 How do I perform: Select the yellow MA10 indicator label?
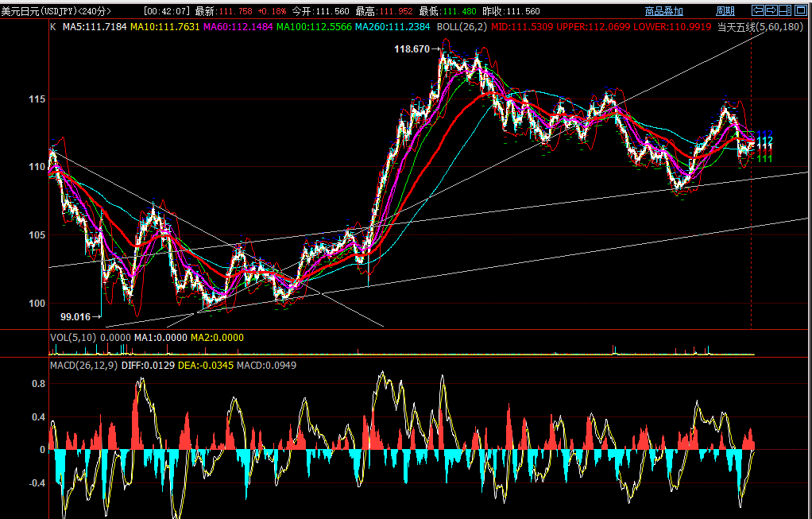click(x=164, y=27)
